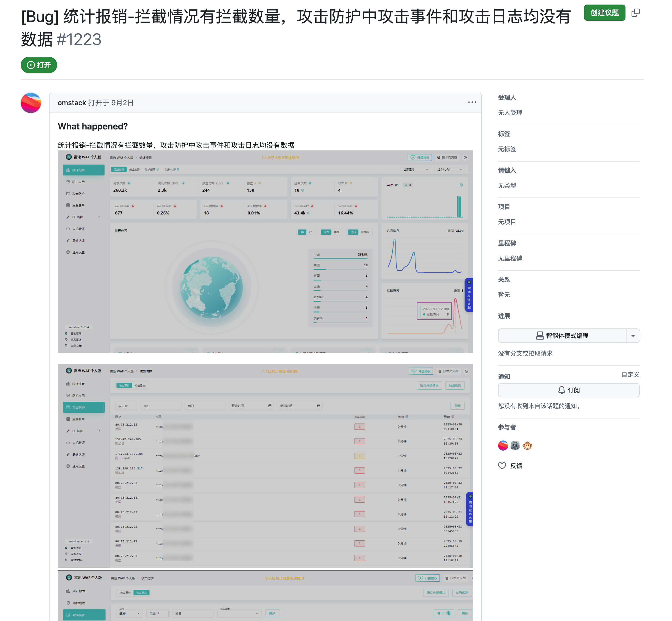This screenshot has height=621, width=672.
Task: Open the statistics dashboard screenshot with globe
Action: coord(265,252)
